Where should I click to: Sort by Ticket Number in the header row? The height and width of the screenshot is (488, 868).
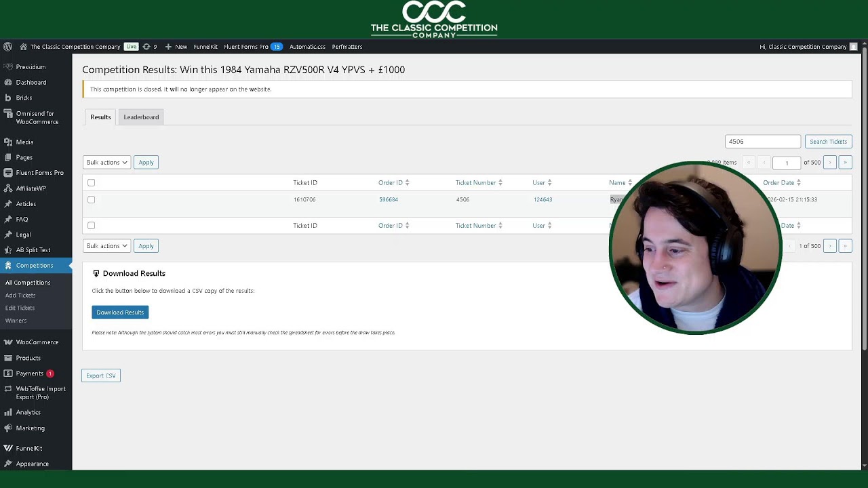[479, 183]
